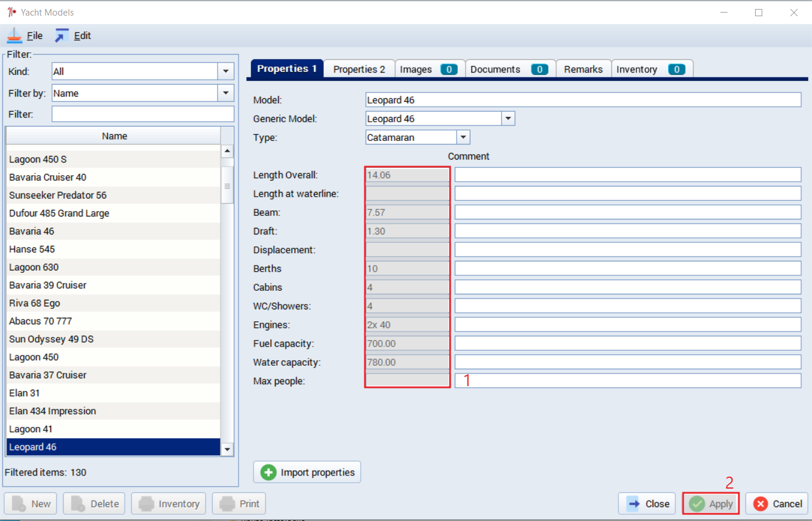Click the Beam comment field
Image resolution: width=812 pixels, height=521 pixels.
point(628,212)
